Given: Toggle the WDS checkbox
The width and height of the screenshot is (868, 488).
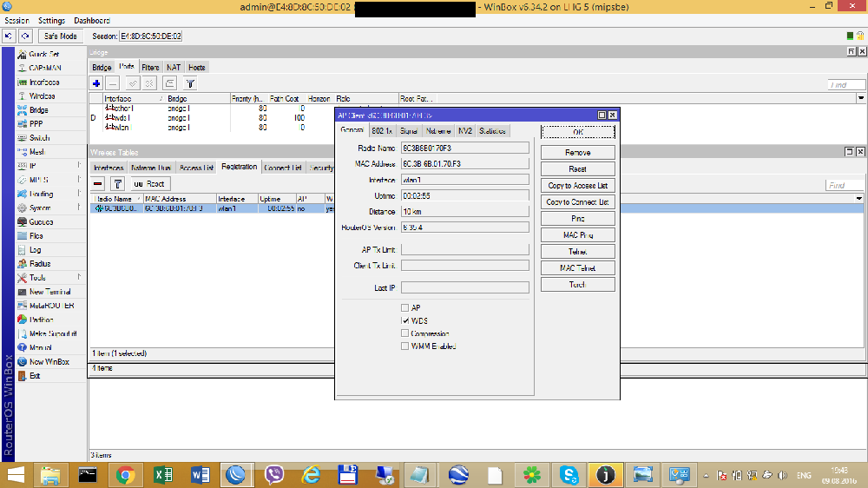Looking at the screenshot, I should pos(404,320).
